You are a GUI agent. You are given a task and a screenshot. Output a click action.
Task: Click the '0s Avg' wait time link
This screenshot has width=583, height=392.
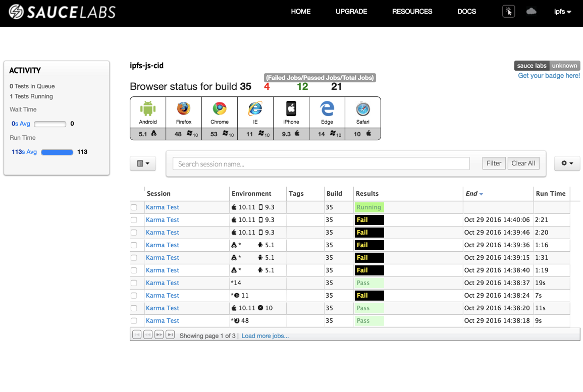(x=21, y=124)
